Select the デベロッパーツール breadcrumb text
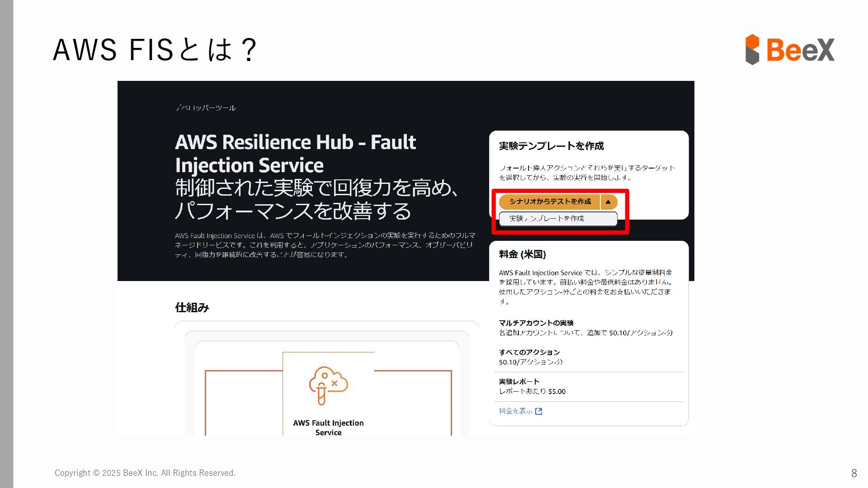Image resolution: width=868 pixels, height=488 pixels. coord(206,108)
